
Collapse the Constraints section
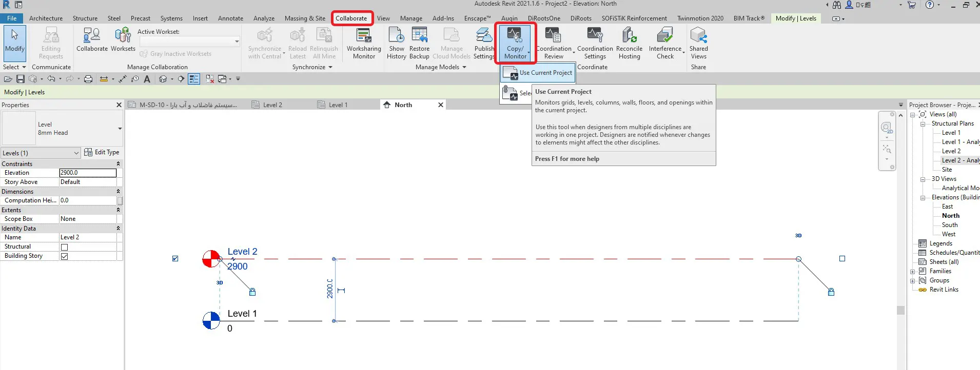(x=118, y=164)
